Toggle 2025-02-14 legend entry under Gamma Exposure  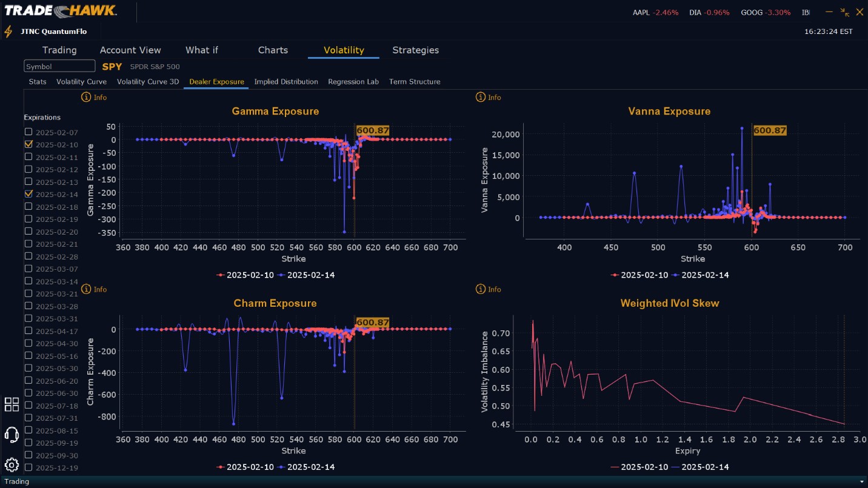tap(306, 275)
